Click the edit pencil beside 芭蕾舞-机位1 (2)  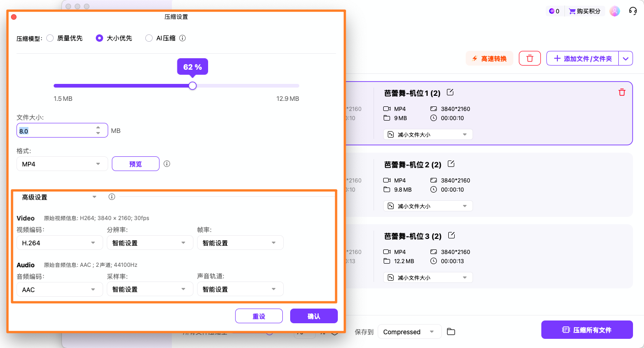450,92
